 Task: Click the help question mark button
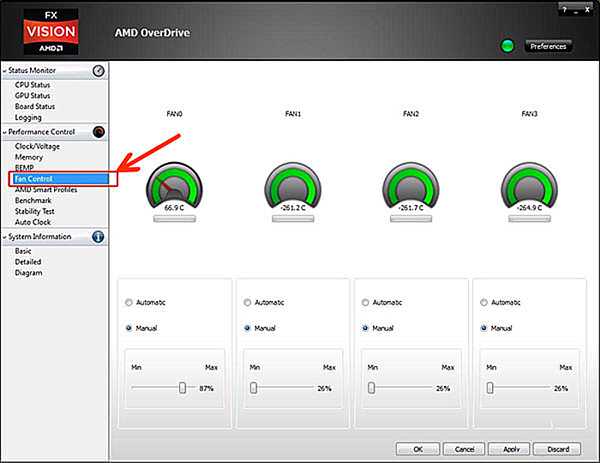[565, 10]
